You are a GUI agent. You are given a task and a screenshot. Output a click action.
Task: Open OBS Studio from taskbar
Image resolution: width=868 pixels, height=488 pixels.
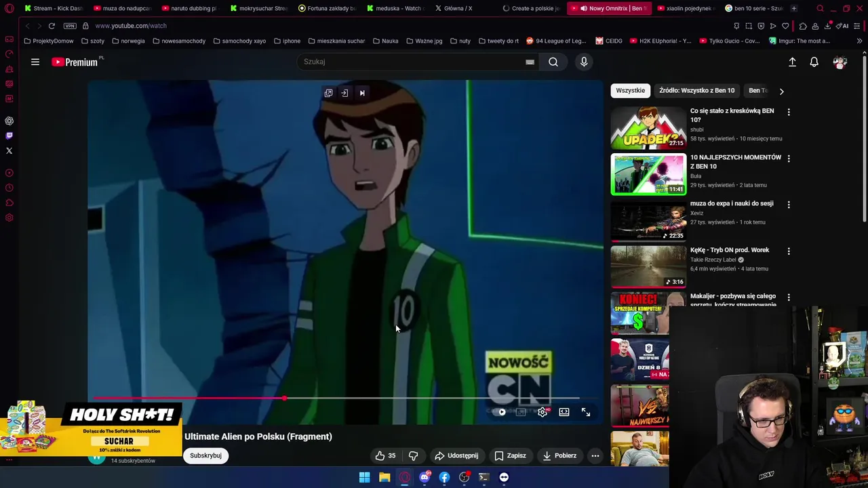[x=464, y=477]
